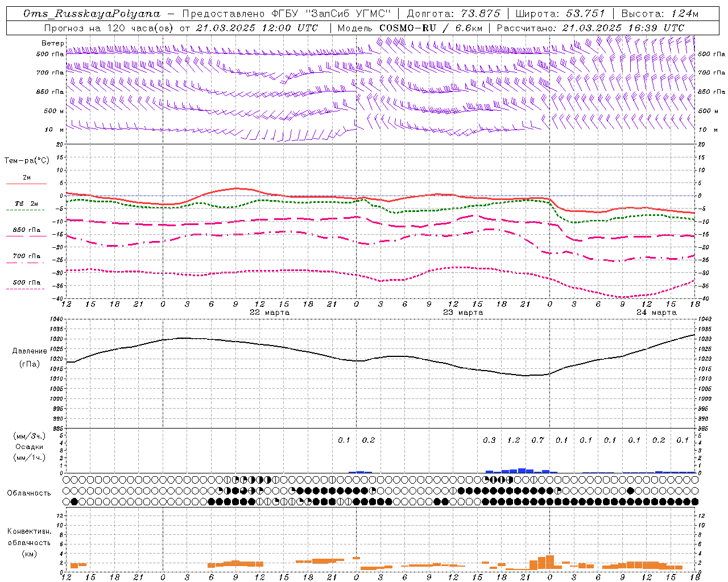Click the Облачность row label

pyautogui.click(x=29, y=493)
